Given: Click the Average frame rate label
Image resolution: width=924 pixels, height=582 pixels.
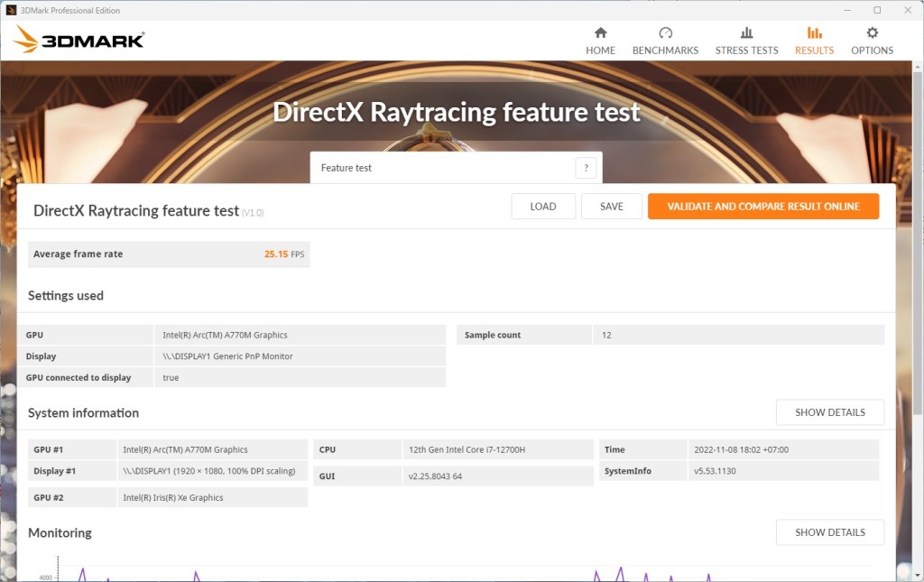Looking at the screenshot, I should click(78, 254).
